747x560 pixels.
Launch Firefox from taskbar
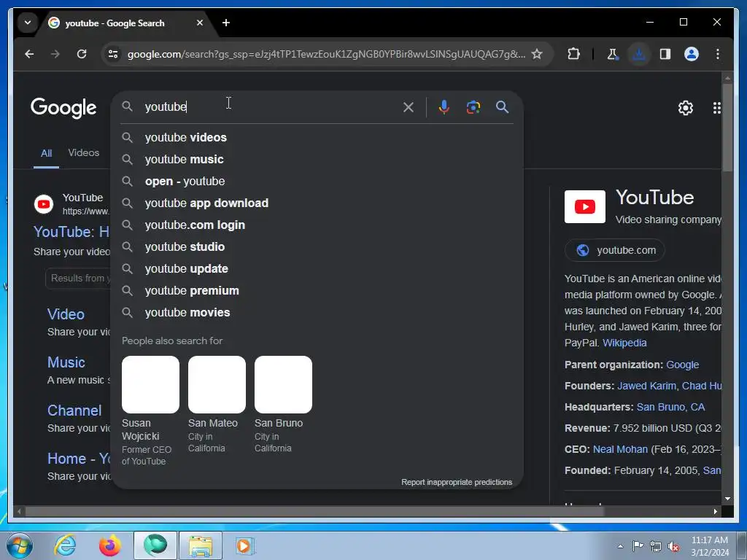click(x=109, y=545)
